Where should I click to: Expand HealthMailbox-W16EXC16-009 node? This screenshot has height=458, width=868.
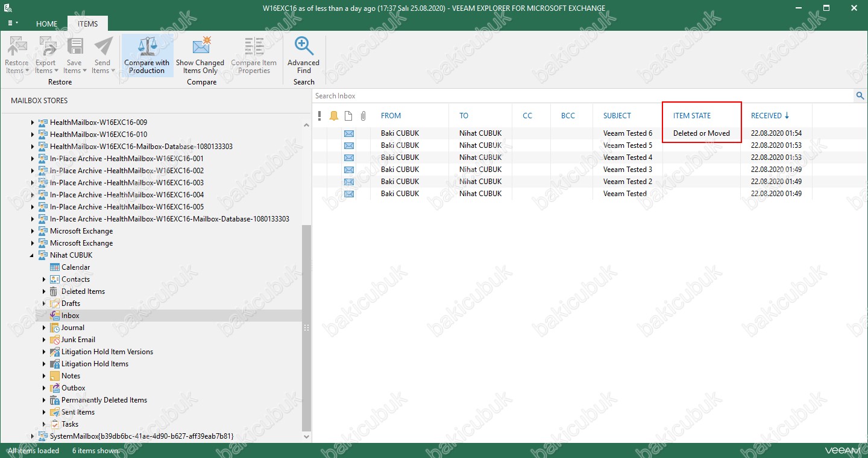(33, 122)
